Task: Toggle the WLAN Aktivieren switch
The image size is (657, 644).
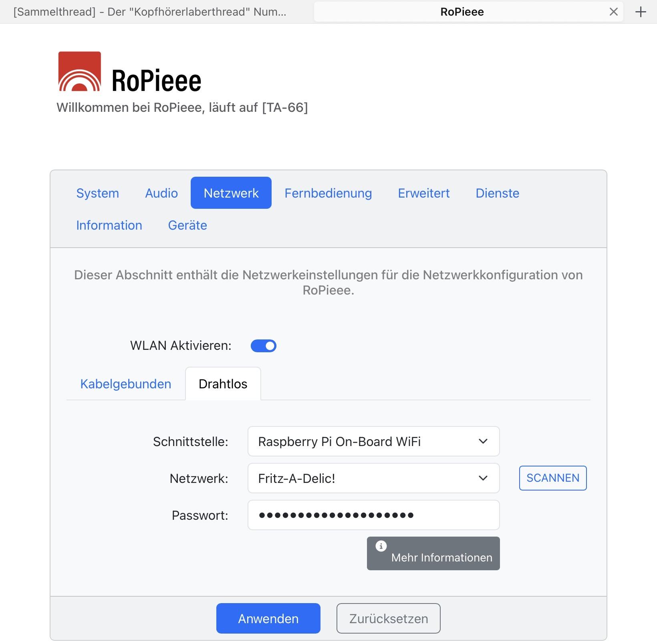Action: click(x=264, y=346)
